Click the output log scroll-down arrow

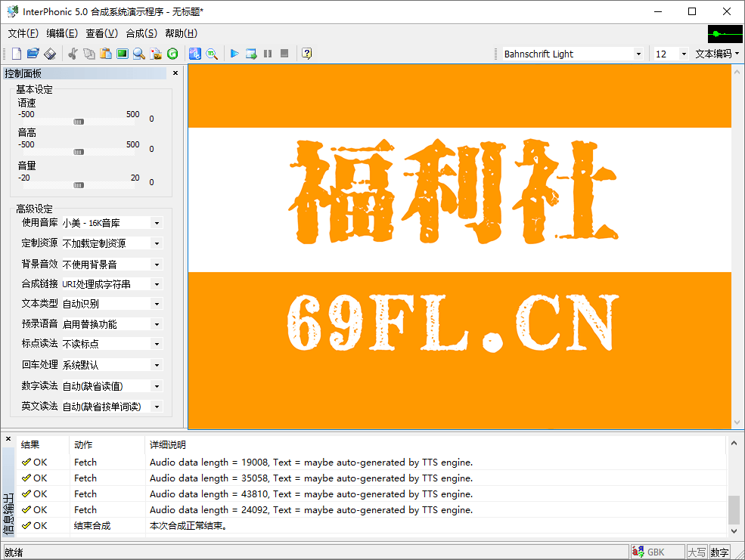734,531
